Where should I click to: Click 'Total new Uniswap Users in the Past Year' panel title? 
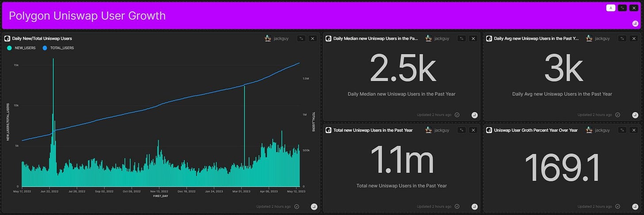(373, 130)
